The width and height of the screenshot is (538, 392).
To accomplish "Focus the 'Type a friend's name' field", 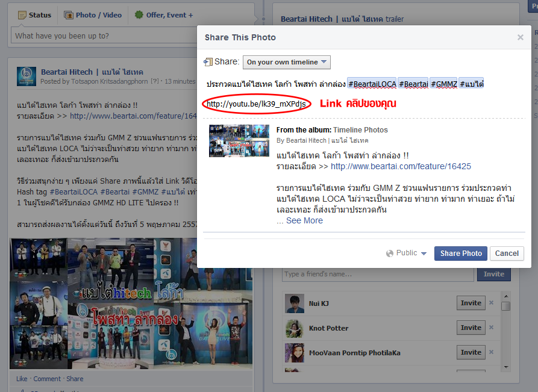I will tap(378, 275).
